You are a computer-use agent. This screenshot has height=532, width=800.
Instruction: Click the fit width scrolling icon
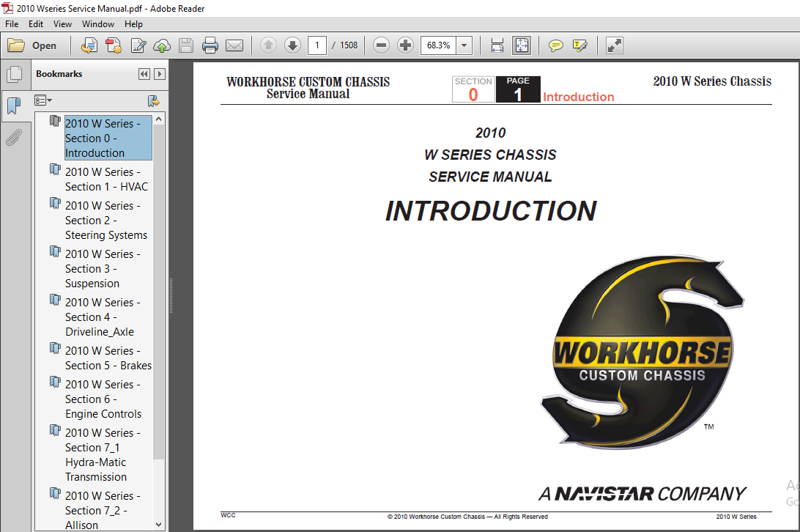point(497,45)
